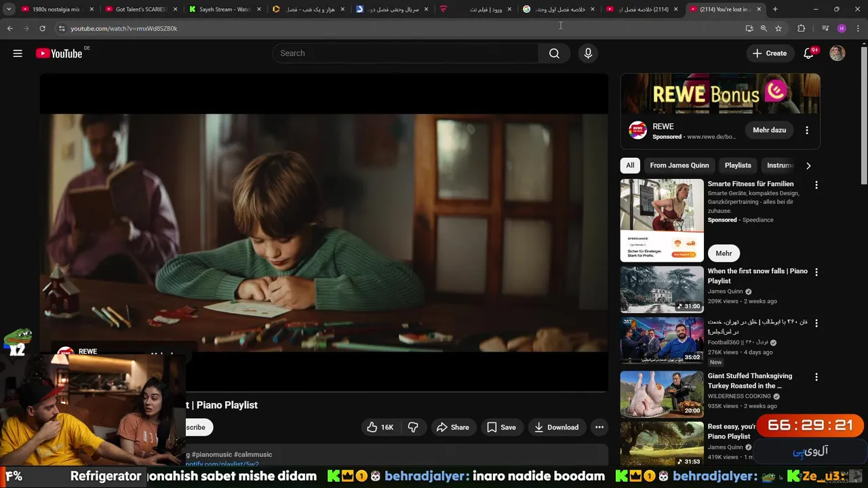Play the Football360 video thumbnail
Image resolution: width=868 pixels, height=488 pixels.
point(662,341)
